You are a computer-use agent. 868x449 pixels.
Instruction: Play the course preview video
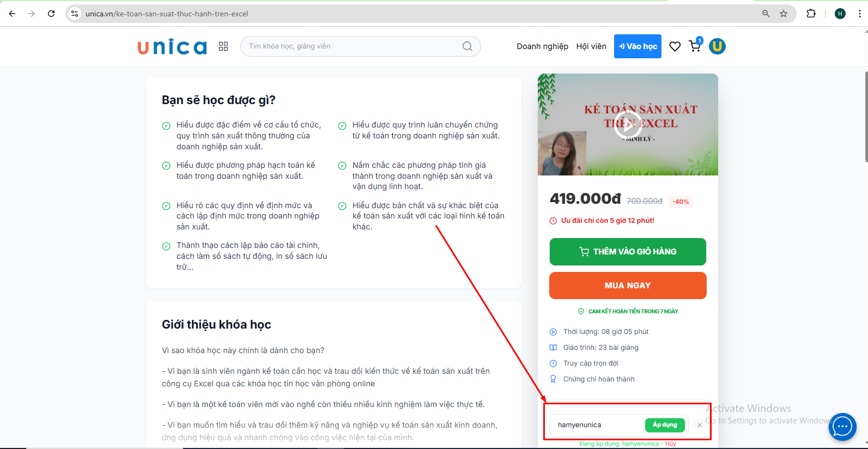tap(627, 124)
